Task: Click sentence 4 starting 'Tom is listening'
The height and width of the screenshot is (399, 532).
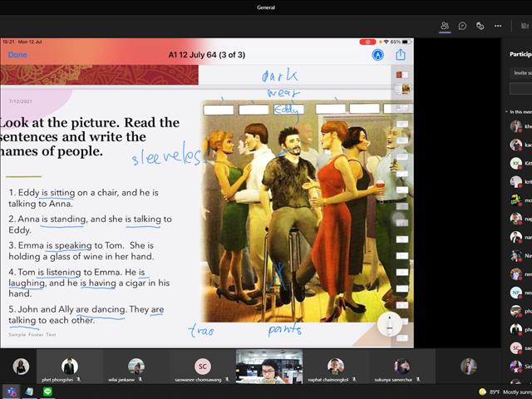Action: 89,283
